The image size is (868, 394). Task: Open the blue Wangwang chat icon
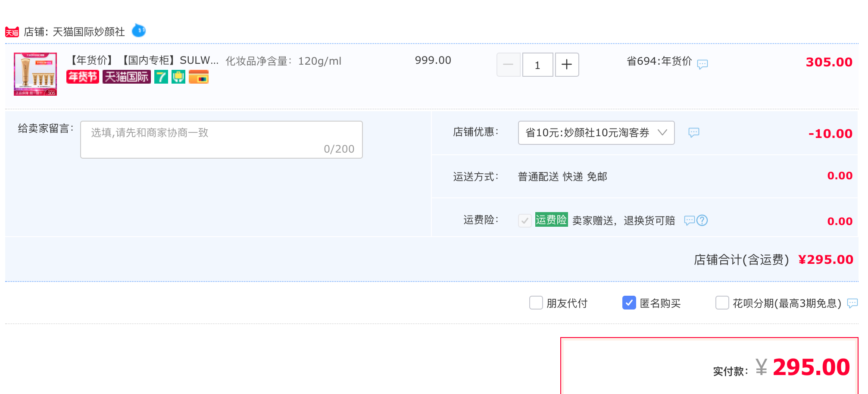click(x=138, y=31)
